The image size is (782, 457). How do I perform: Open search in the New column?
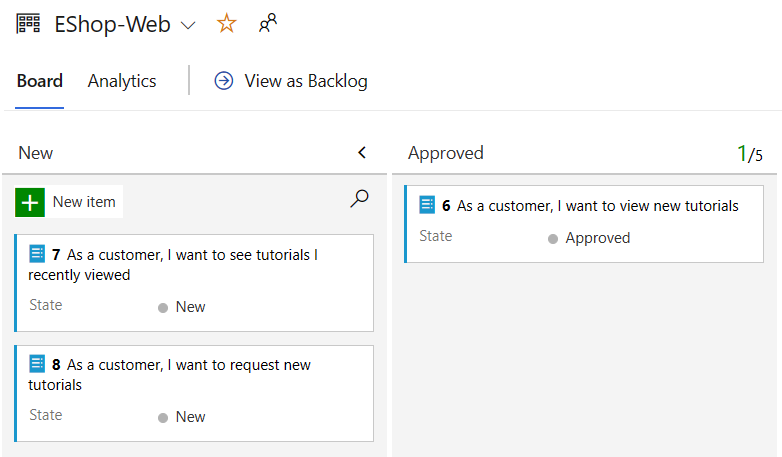(359, 199)
